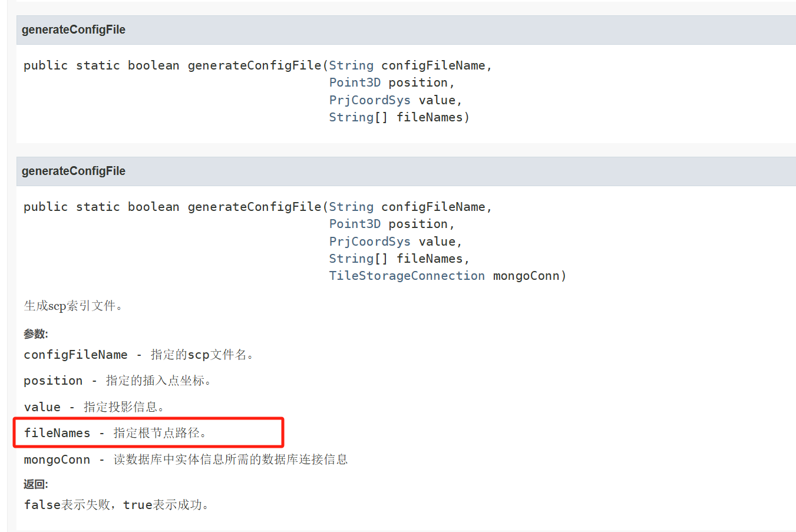Screen dimensions: 796x532
Task: Click the '生成scp索引文件' description text
Action: coord(73,306)
